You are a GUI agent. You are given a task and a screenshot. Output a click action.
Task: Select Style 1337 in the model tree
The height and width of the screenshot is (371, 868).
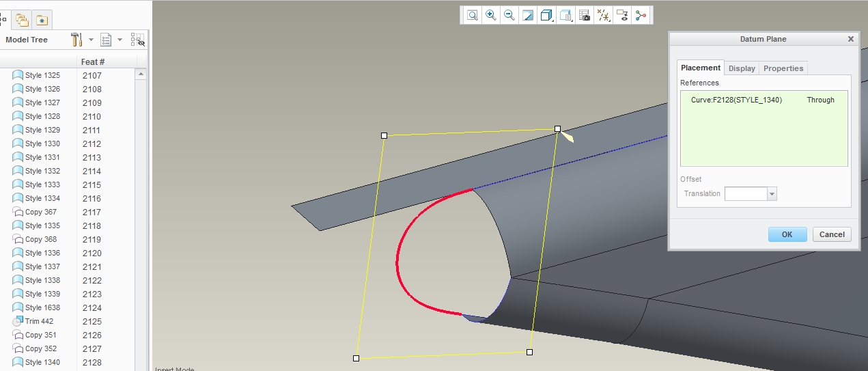click(x=42, y=266)
